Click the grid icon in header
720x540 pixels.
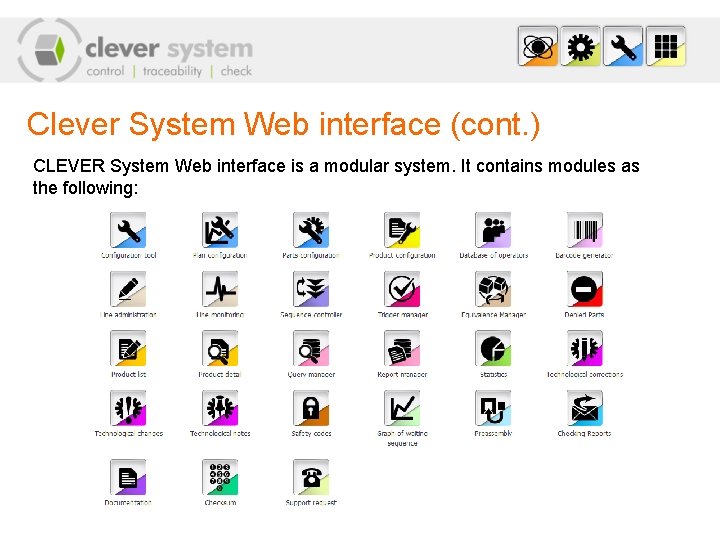coord(666,46)
